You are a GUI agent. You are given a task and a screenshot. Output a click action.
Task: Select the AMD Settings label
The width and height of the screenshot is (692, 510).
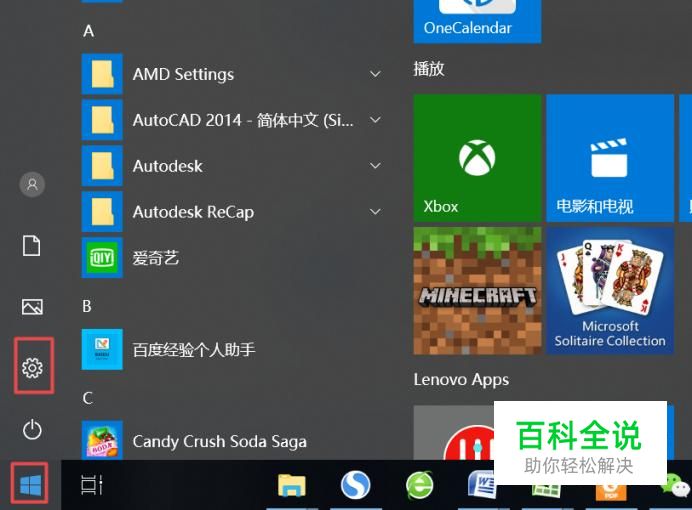(x=183, y=74)
